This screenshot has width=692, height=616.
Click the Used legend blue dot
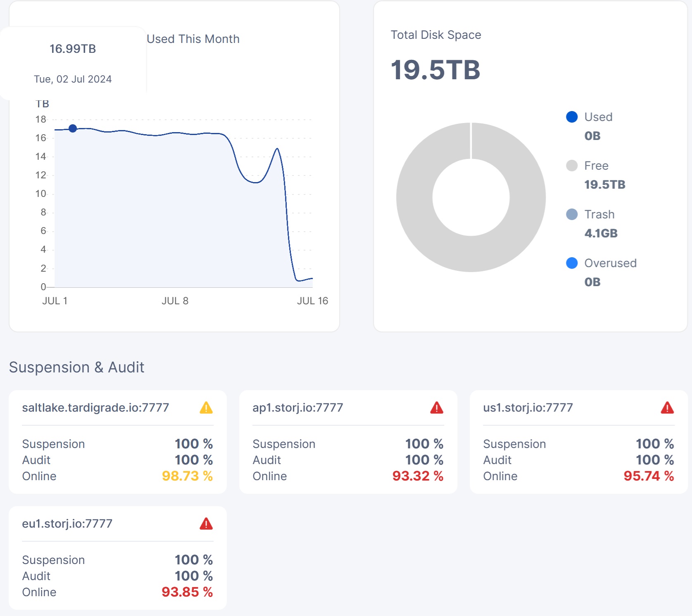pyautogui.click(x=572, y=117)
